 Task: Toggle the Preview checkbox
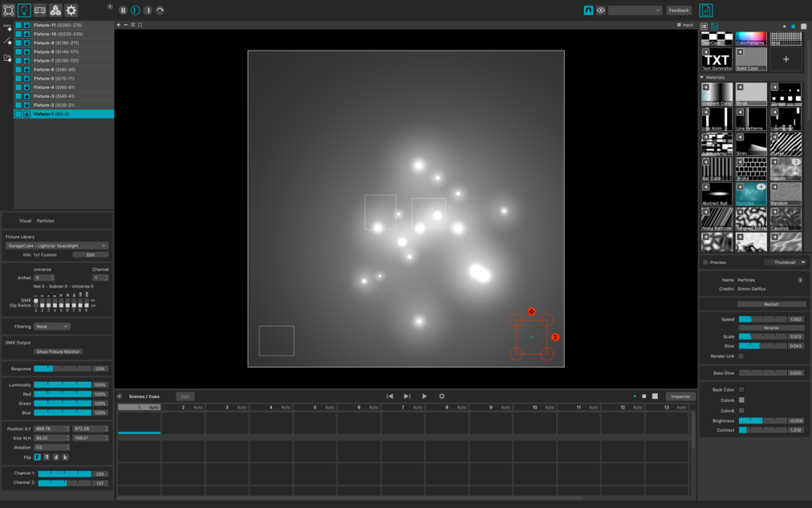[705, 263]
